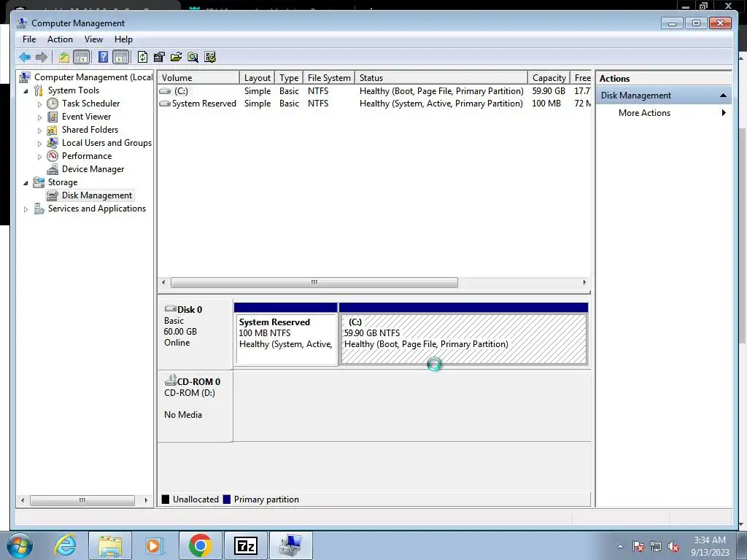
Task: Toggle Show/Hide Console Tree toolbar icon
Action: 82,58
